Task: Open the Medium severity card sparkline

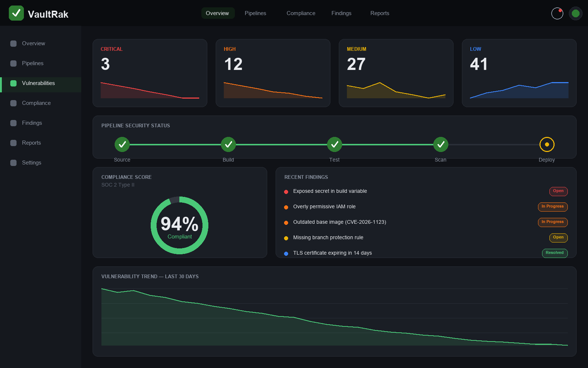Action: point(396,90)
